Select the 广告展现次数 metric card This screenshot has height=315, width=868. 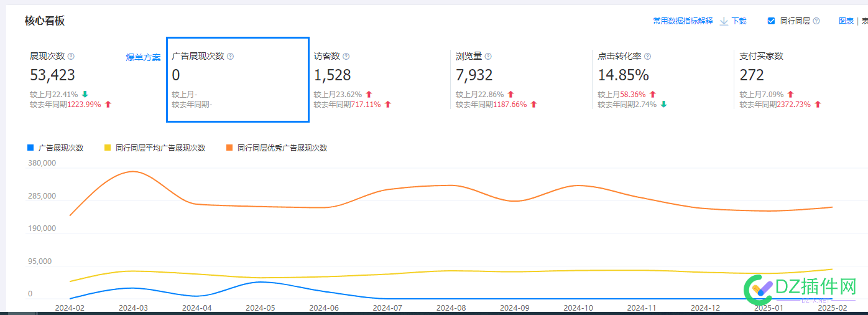[238, 79]
